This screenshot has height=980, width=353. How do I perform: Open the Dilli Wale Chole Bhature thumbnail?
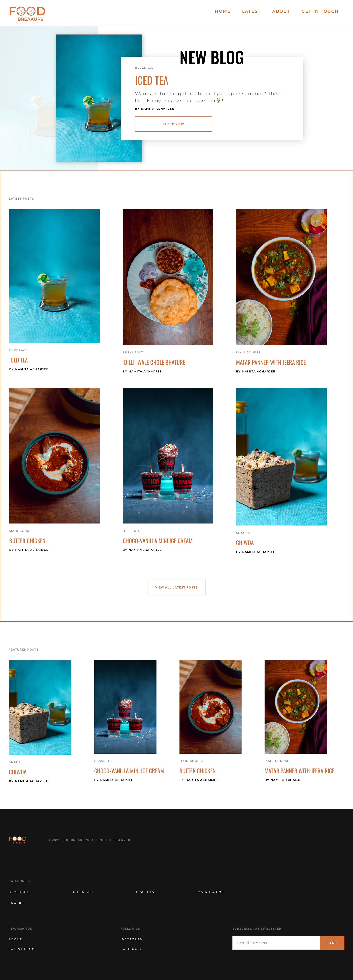[167, 277]
